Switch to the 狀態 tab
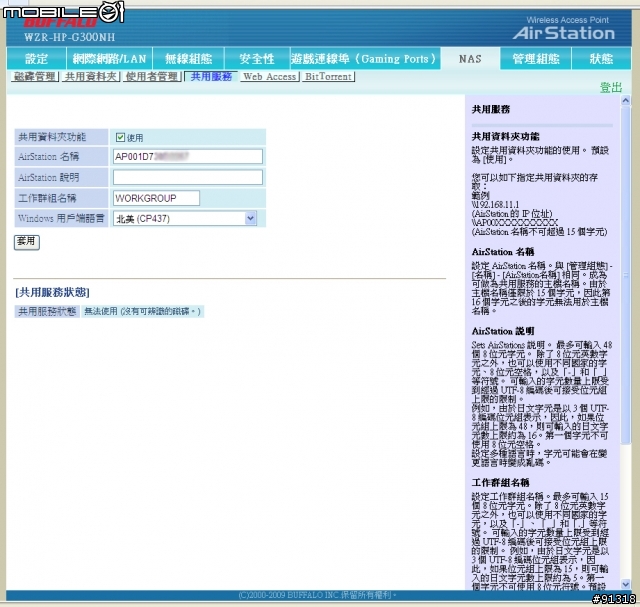The height and width of the screenshot is (607, 640). 601,59
